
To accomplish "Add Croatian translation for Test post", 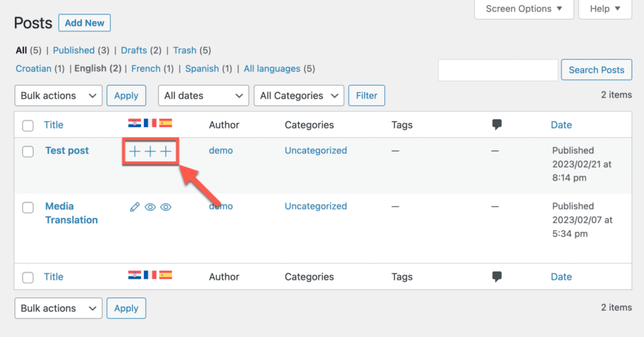I will coord(135,152).
